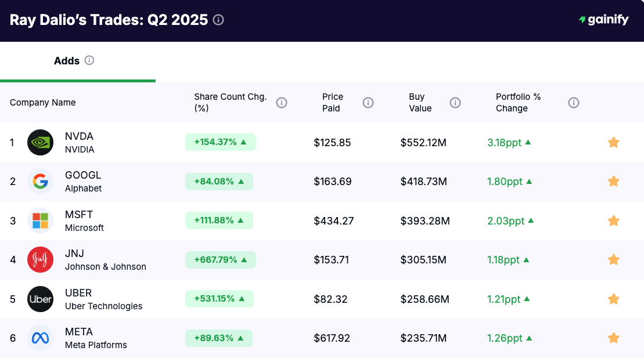Select the $163.69 price paid cell
The height and width of the screenshot is (362, 644).
tap(333, 182)
